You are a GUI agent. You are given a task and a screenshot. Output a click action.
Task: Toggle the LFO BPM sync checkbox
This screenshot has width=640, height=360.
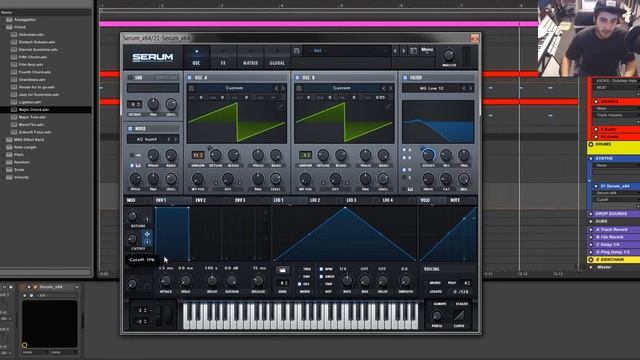pos(321,269)
